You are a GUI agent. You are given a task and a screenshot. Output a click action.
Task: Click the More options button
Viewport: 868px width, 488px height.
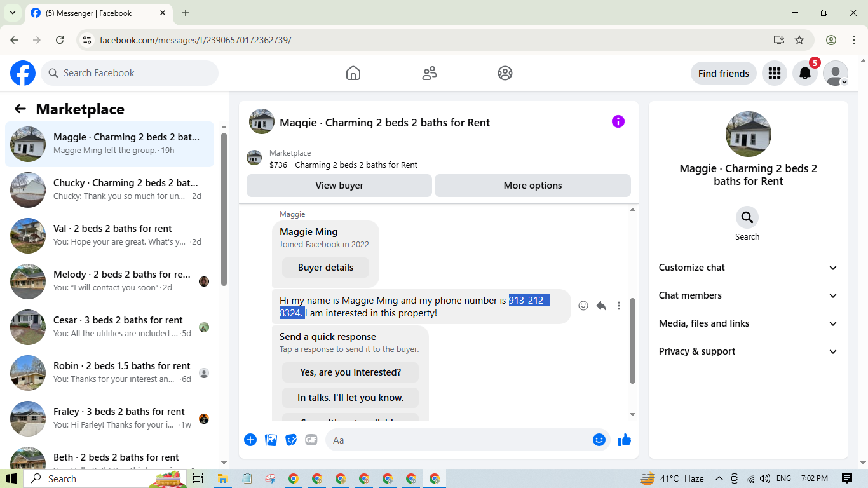click(532, 186)
